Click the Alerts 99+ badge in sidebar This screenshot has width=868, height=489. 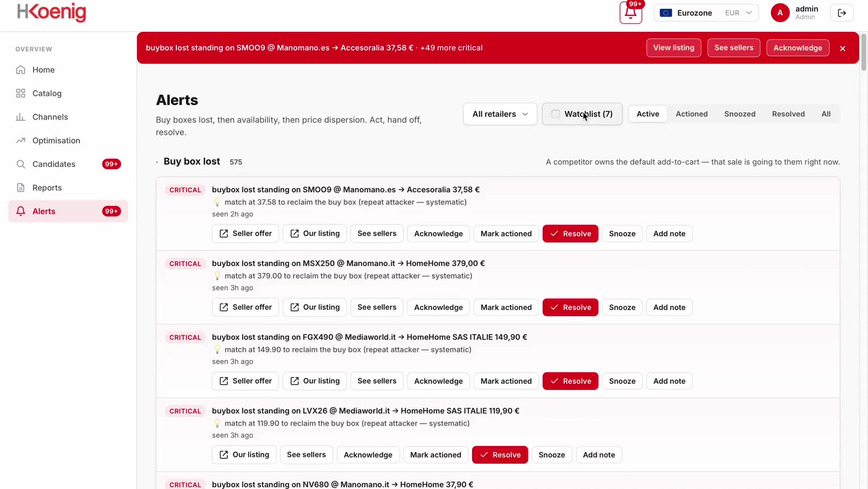coord(111,211)
